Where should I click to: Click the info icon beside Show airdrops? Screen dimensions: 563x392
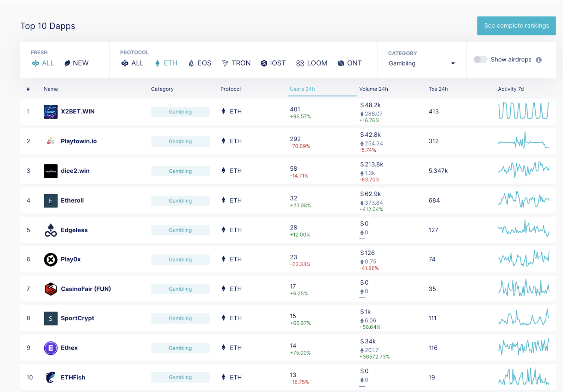pos(539,60)
